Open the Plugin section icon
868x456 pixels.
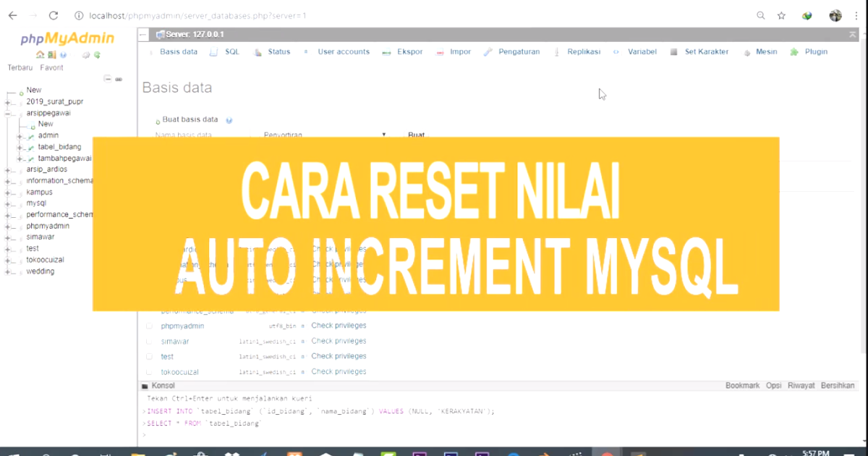793,51
